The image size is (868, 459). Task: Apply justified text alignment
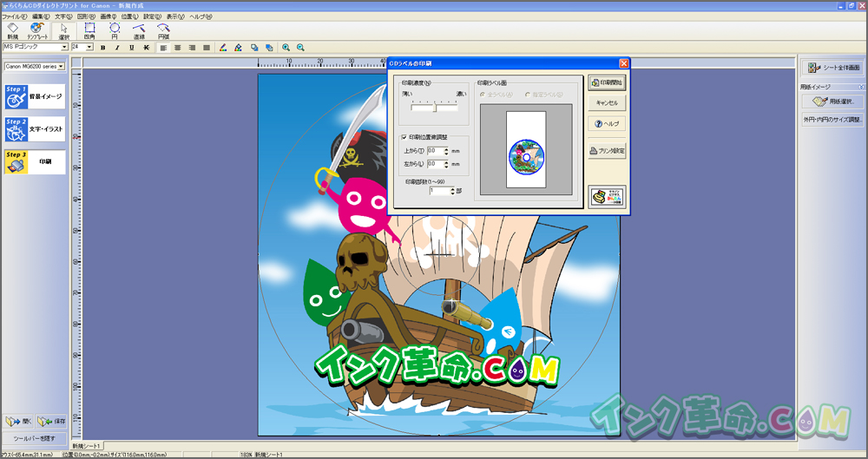[x=207, y=48]
